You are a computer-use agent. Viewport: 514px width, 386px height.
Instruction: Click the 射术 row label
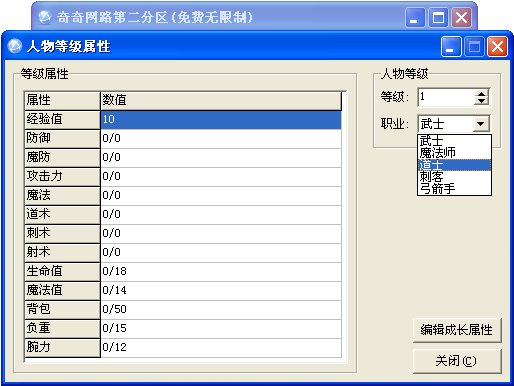[62, 252]
